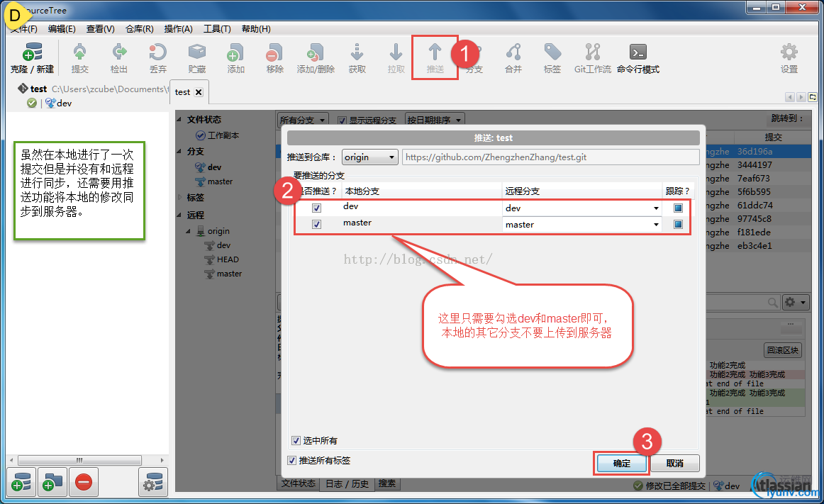Open the remote branch dropdown for master

[656, 225]
